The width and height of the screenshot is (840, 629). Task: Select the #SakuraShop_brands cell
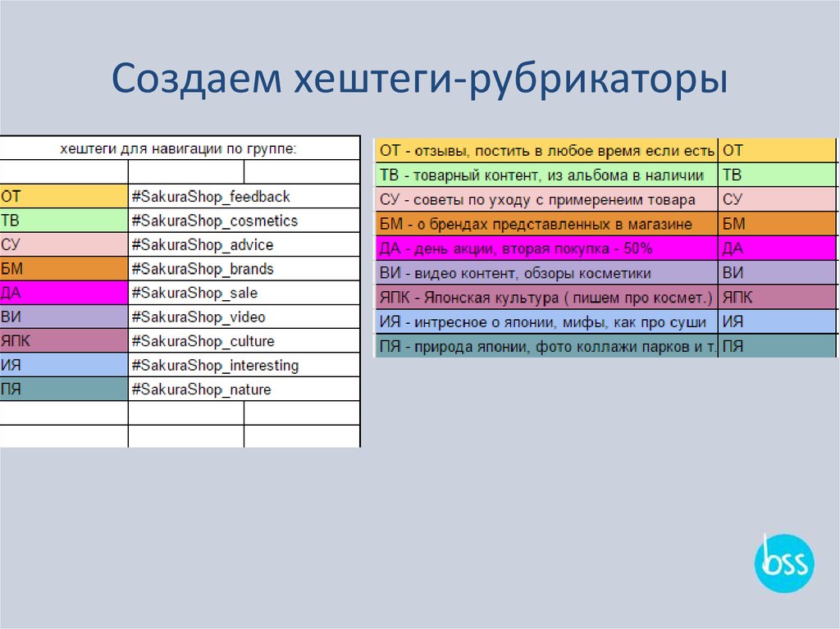(244, 269)
